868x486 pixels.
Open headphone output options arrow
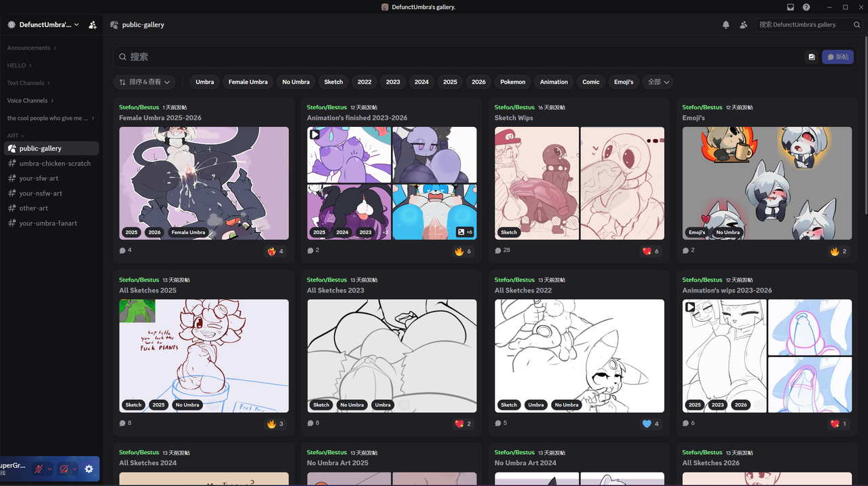(75, 469)
